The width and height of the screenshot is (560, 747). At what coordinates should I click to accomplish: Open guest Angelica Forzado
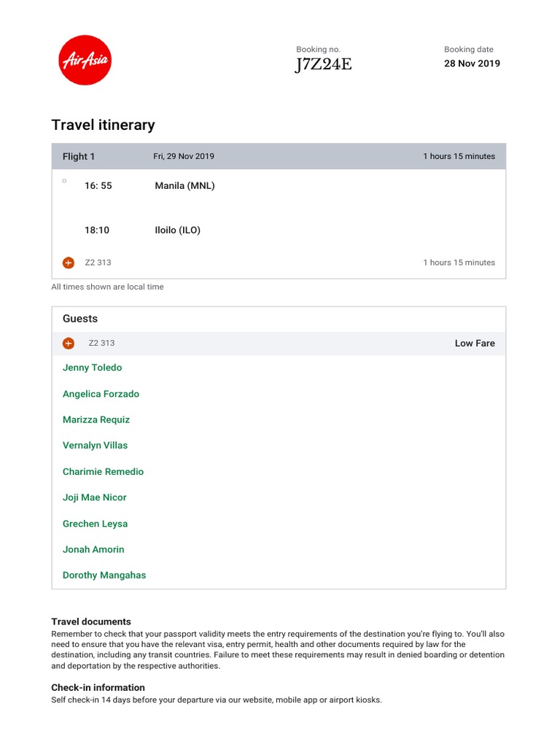tap(101, 394)
